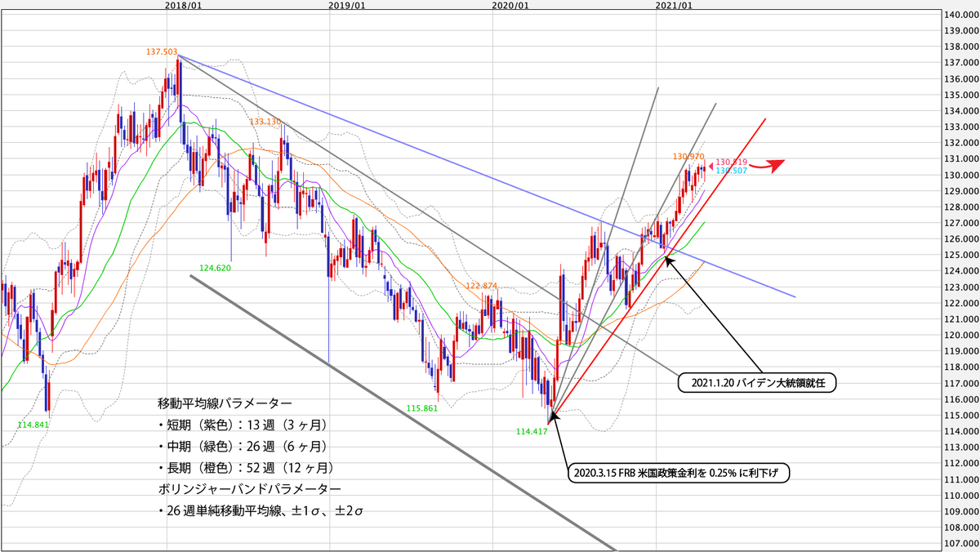
Task: Click the 2020/01 date axis label
Action: (x=511, y=6)
